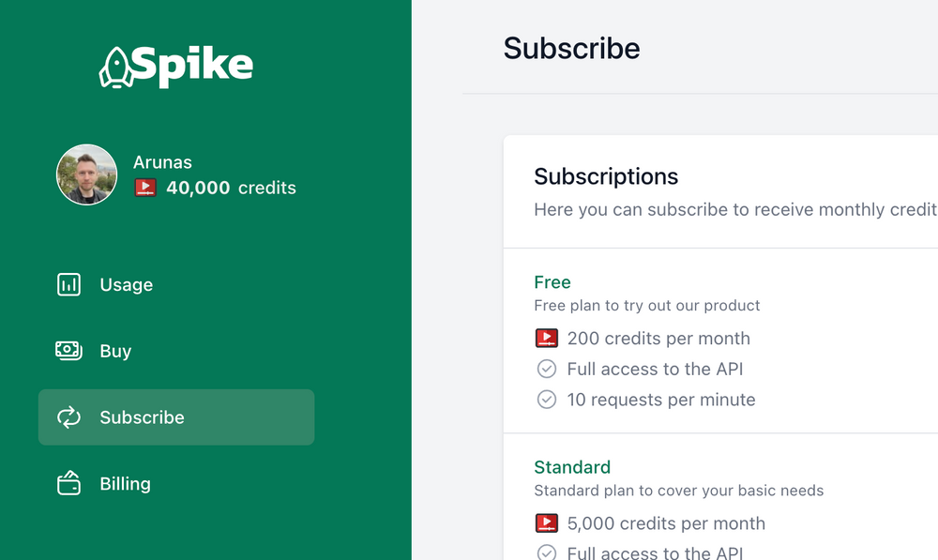Click the Free plan heading
This screenshot has width=938, height=560.
tap(552, 282)
